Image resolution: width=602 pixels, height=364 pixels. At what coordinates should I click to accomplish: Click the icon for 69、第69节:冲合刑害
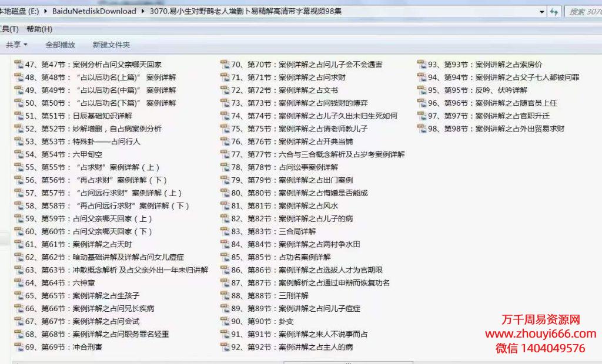click(x=18, y=347)
